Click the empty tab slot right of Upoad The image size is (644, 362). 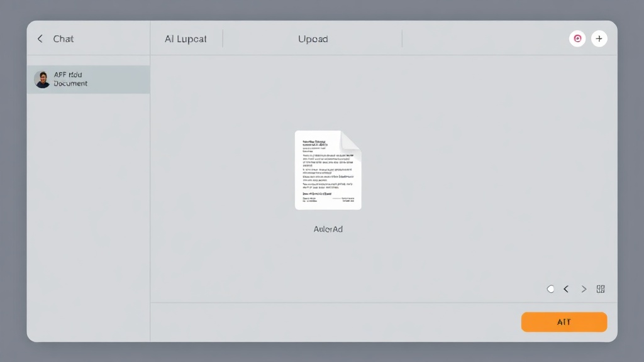tap(485, 38)
